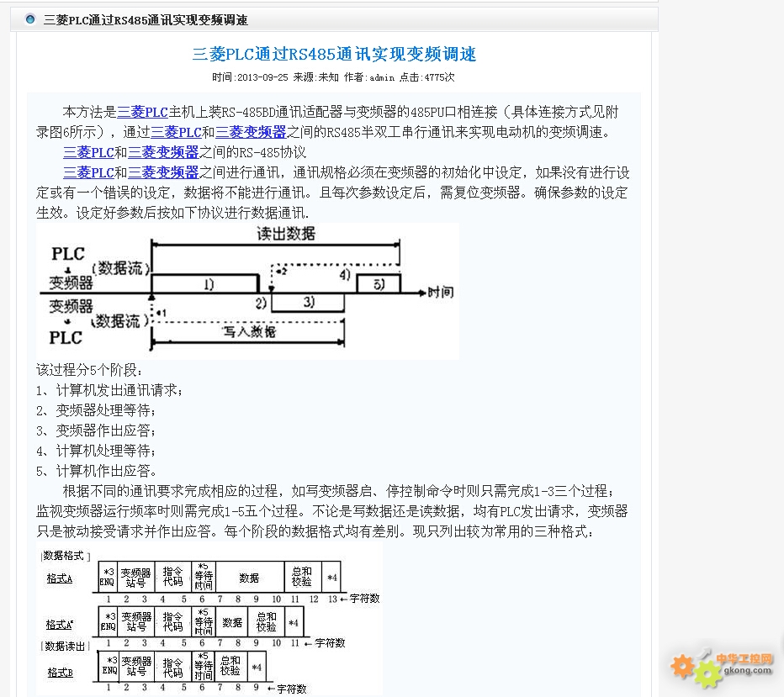Follow 三菱PLC link right after '通过'
Viewport: 784px width, 697px height.
(176, 132)
